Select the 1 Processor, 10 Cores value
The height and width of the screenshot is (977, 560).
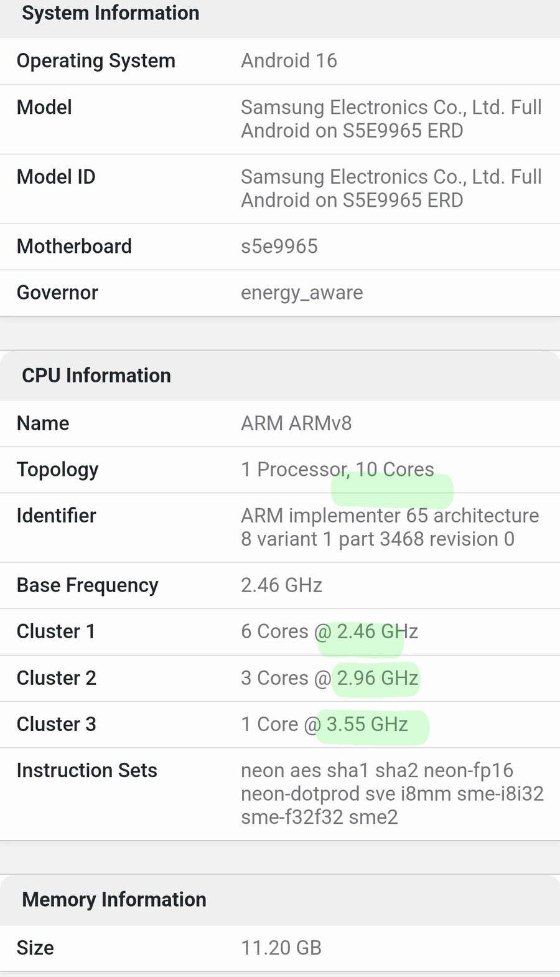[x=337, y=470]
